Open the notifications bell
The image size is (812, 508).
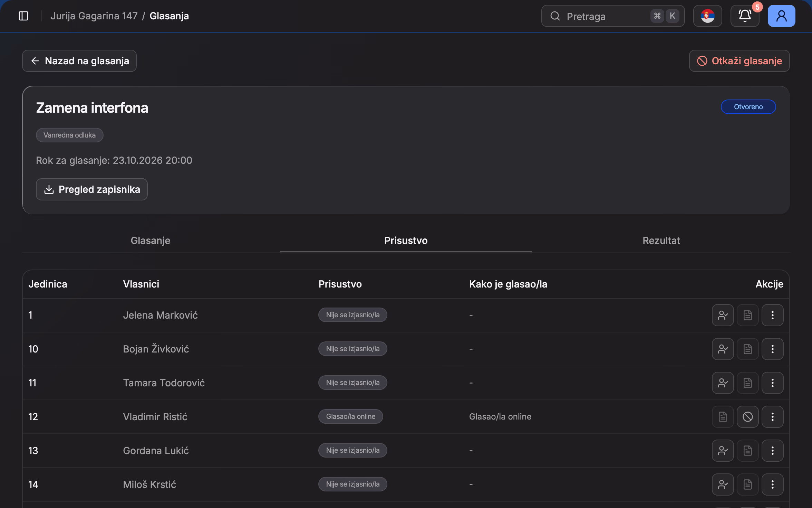(745, 16)
